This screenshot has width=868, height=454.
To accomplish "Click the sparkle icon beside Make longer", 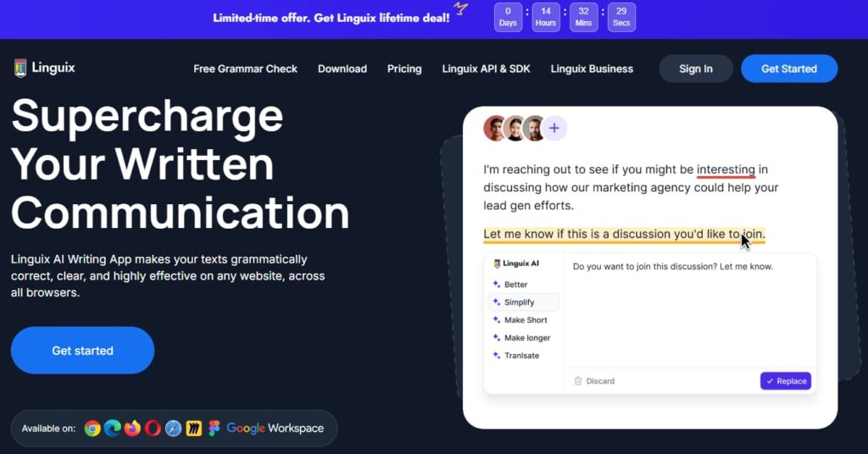I will [x=497, y=337].
